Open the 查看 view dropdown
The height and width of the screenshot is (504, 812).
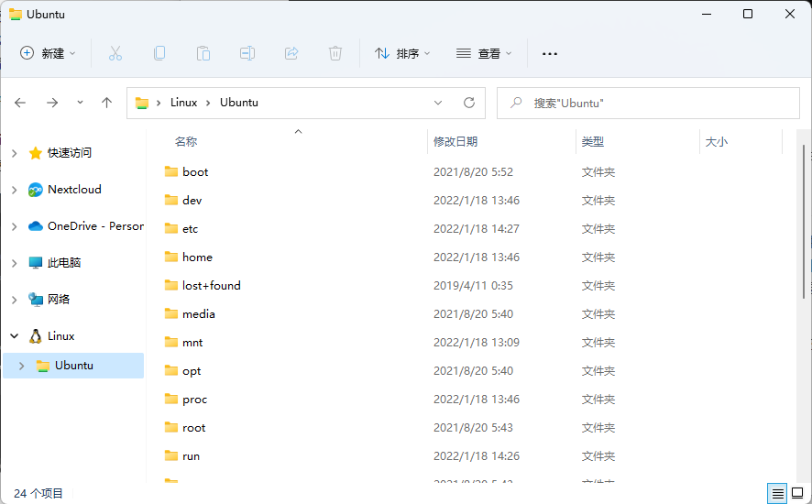484,53
